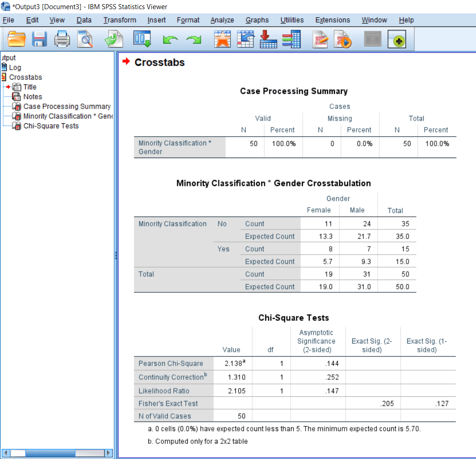The width and height of the screenshot is (476, 459).
Task: Select the Log item in the outline
Action: [16, 67]
